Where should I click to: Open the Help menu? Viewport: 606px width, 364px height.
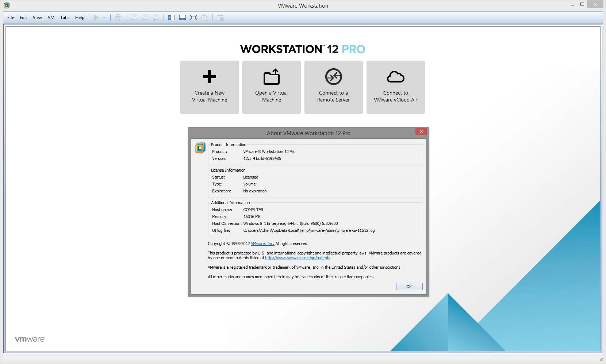pos(80,18)
